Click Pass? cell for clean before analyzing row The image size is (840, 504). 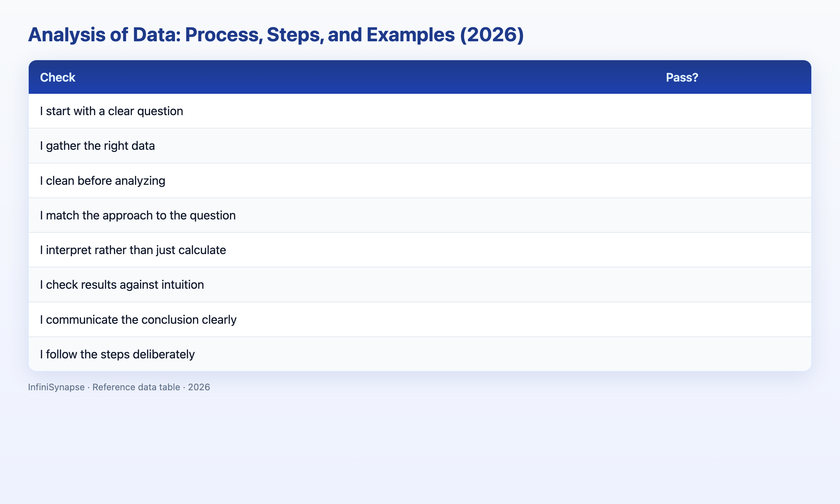[x=733, y=181]
